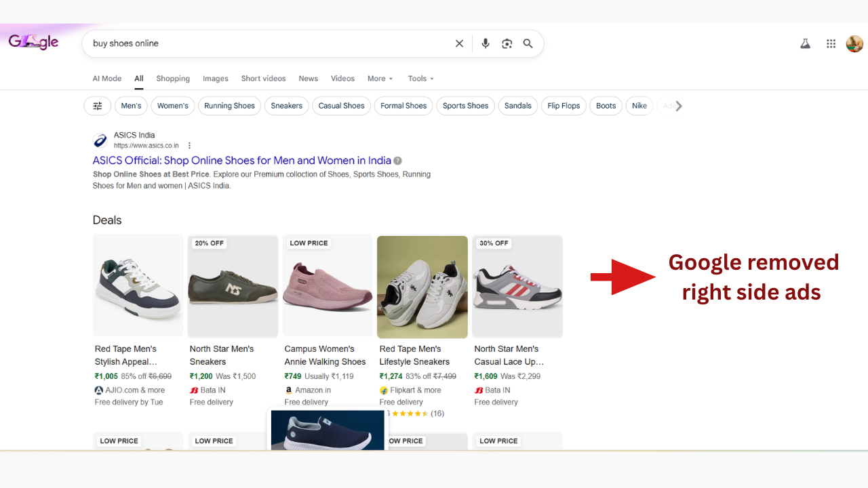The height and width of the screenshot is (488, 868).
Task: Open Google account profile picture
Action: (854, 44)
